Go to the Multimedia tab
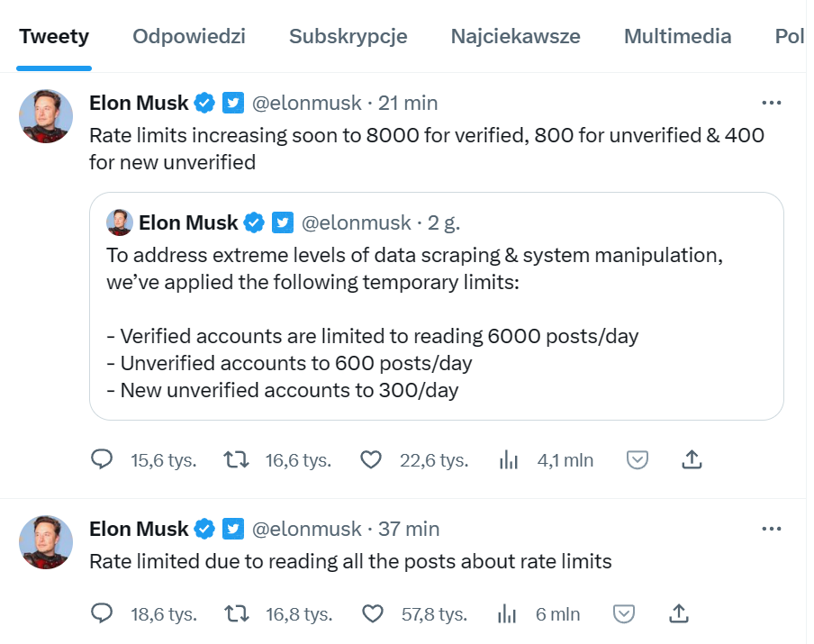Image resolution: width=814 pixels, height=644 pixels. pyautogui.click(x=677, y=37)
